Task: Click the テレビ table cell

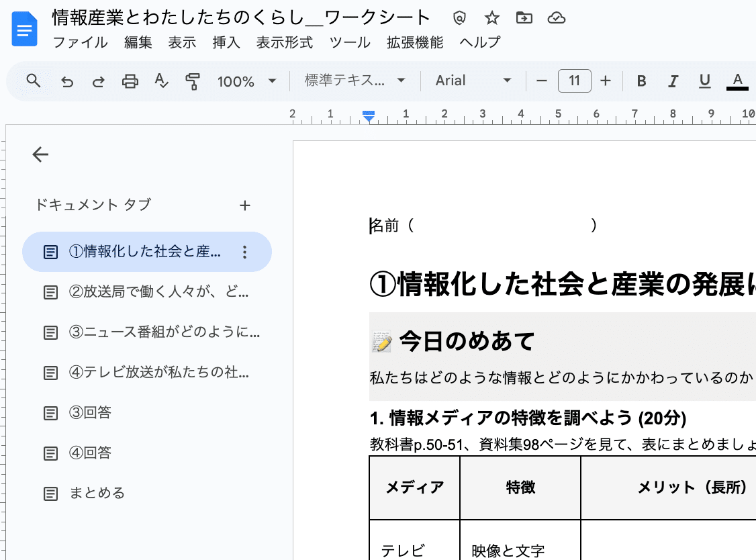Action: coord(415,541)
